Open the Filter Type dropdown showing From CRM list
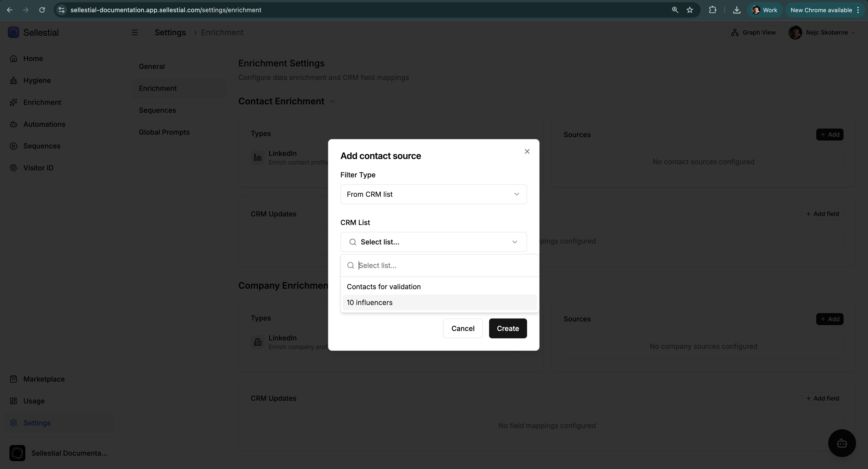The width and height of the screenshot is (868, 469). [433, 194]
